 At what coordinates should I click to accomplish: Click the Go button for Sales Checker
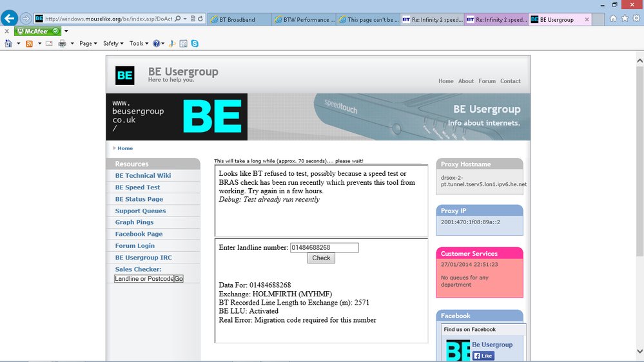click(x=179, y=279)
